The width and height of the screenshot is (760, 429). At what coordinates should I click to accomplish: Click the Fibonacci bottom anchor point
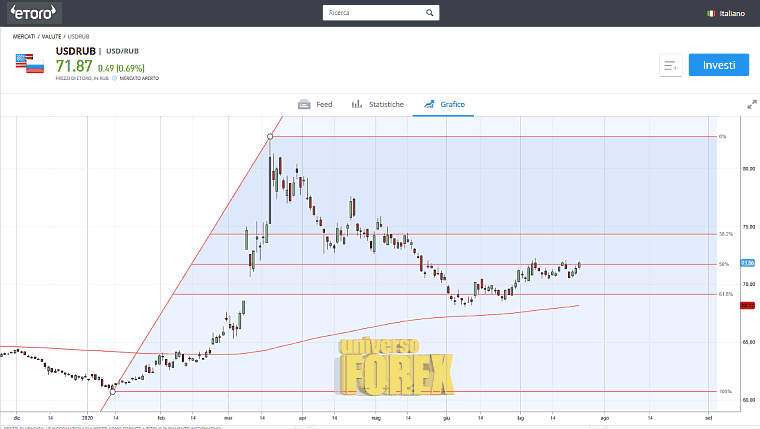tap(112, 391)
